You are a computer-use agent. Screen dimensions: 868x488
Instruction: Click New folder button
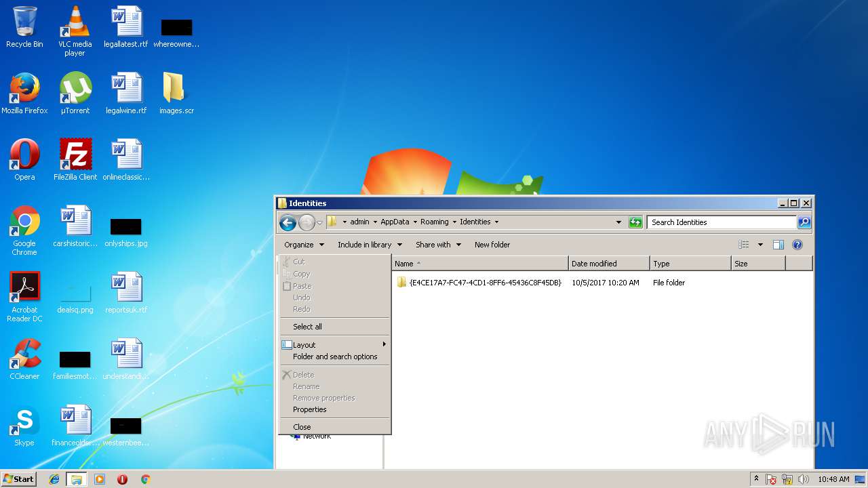click(492, 245)
